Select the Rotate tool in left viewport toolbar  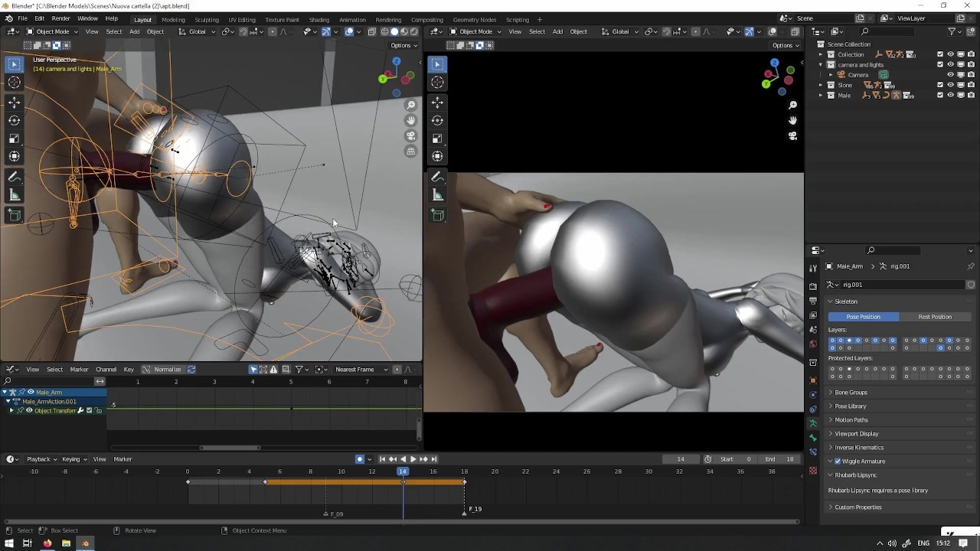coord(14,120)
